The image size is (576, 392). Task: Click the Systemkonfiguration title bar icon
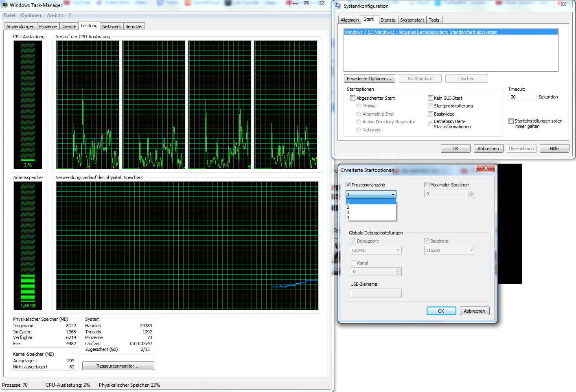338,6
